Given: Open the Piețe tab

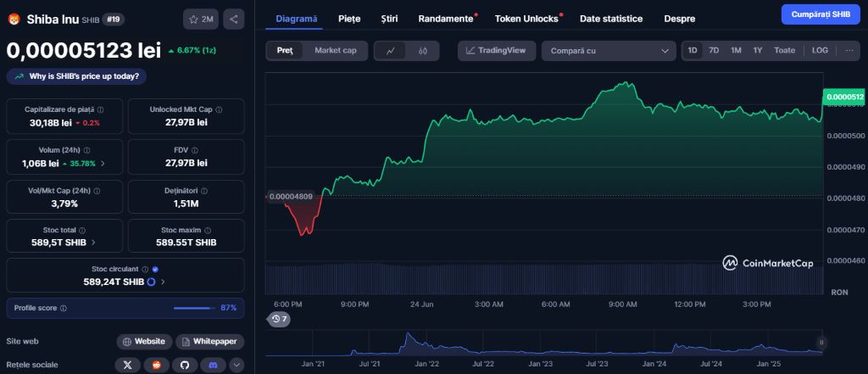Looking at the screenshot, I should [x=349, y=19].
